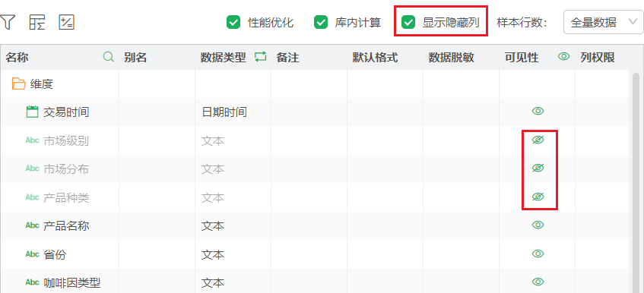
Task: Click the search icon in 名称 header
Action: pos(108,57)
